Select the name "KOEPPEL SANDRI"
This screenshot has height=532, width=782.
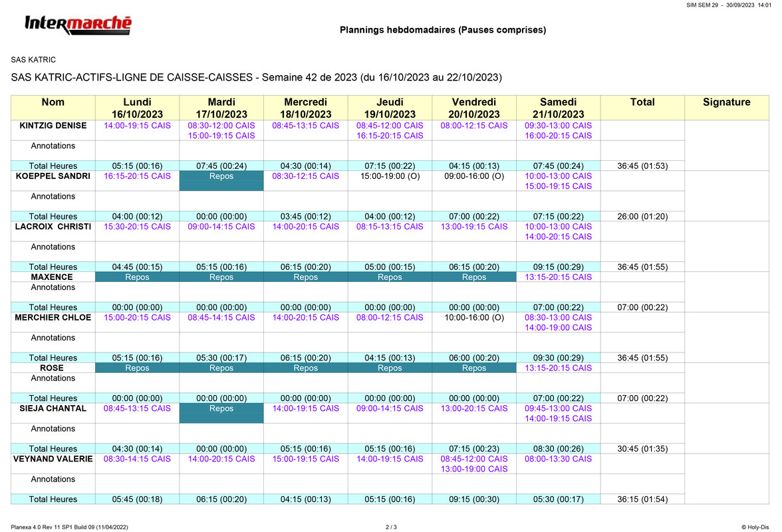(x=53, y=176)
